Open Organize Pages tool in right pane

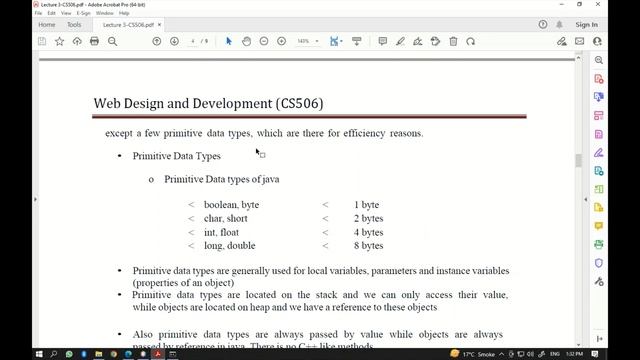(599, 116)
